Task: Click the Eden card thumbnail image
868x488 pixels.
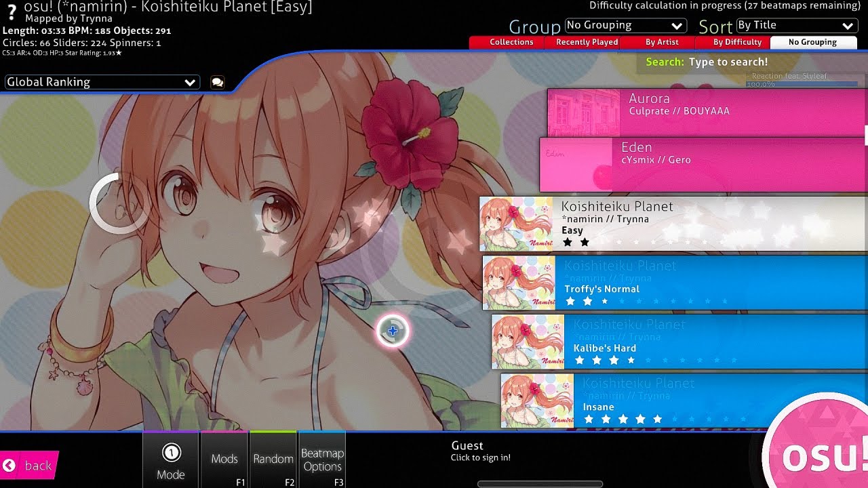Action: pos(576,165)
